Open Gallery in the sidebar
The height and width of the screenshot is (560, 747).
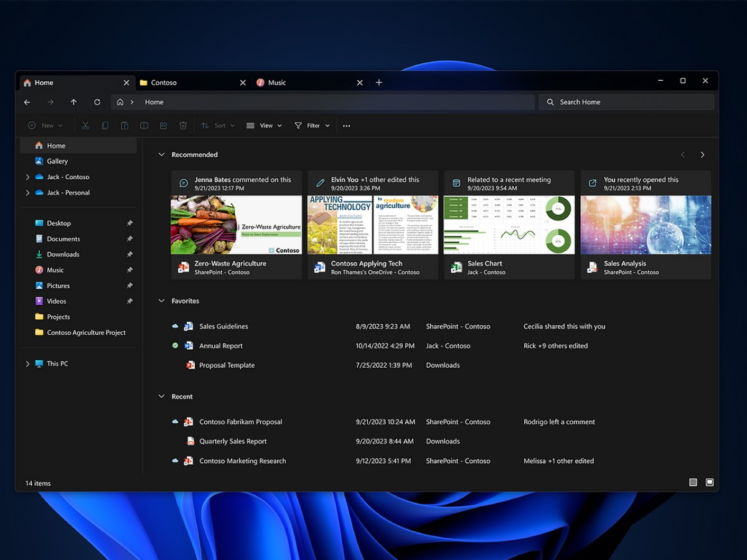pos(57,161)
